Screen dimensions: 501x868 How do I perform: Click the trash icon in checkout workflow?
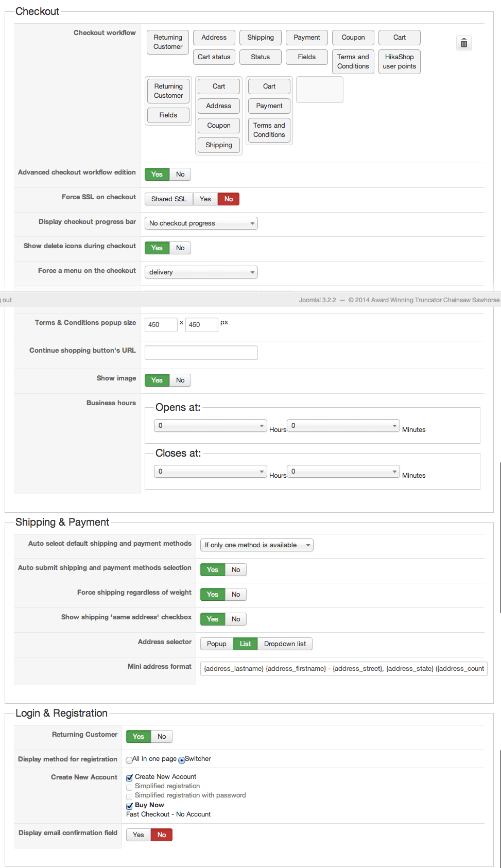464,43
